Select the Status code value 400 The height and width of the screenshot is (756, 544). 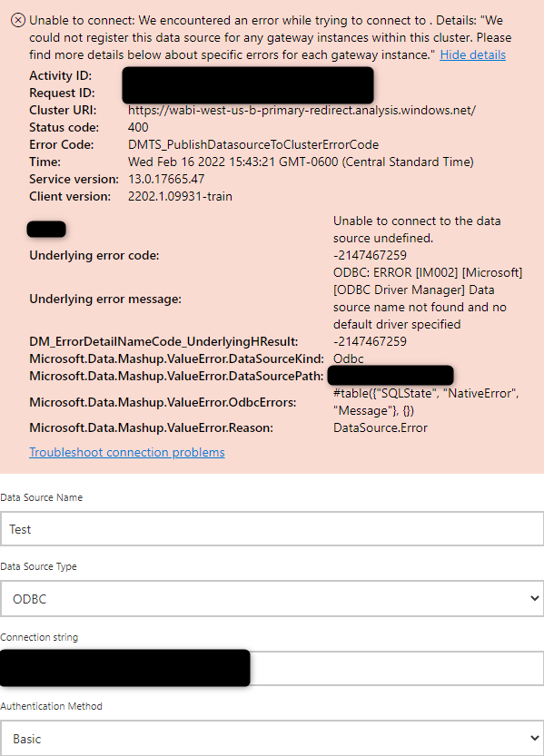click(x=138, y=127)
